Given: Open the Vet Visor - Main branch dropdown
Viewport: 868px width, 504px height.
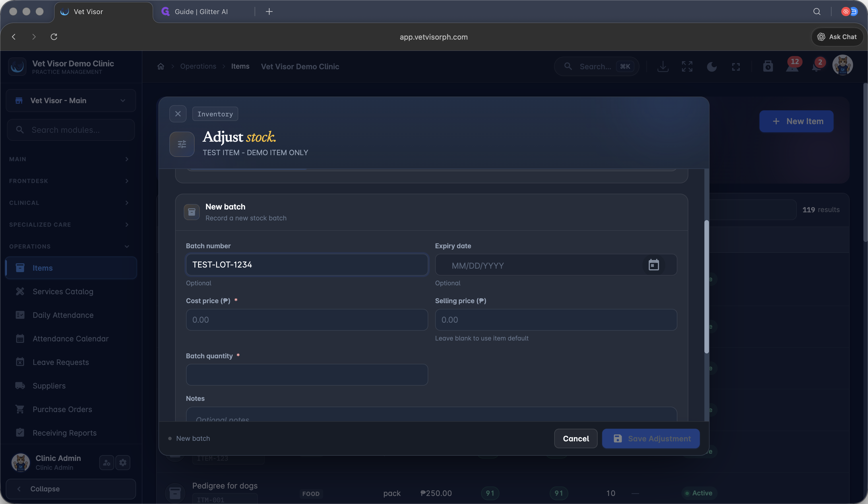Looking at the screenshot, I should click(x=71, y=101).
